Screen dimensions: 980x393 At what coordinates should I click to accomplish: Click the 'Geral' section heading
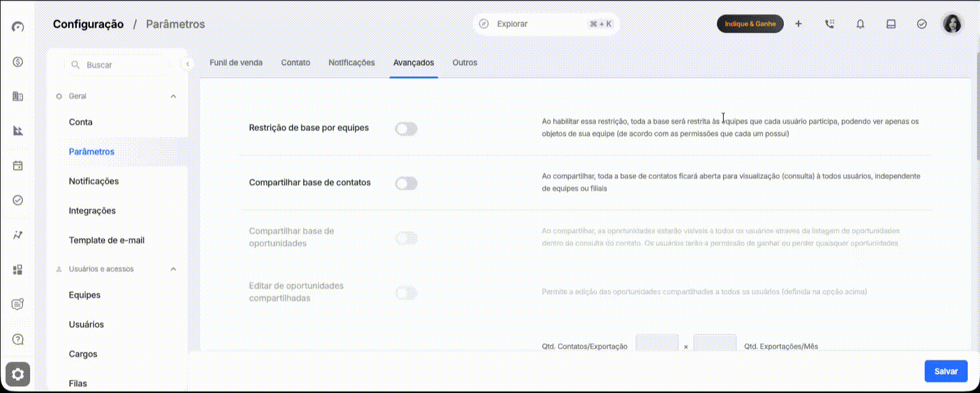pyautogui.click(x=77, y=96)
